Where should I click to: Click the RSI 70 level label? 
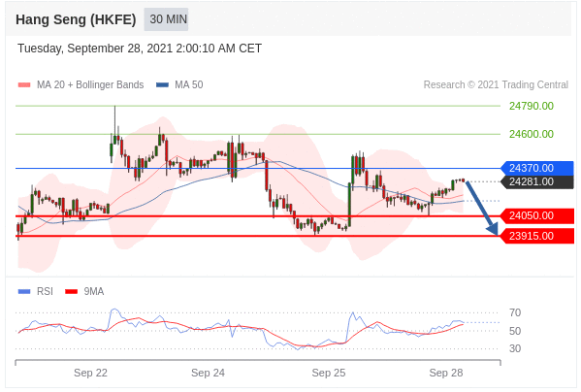pos(515,313)
